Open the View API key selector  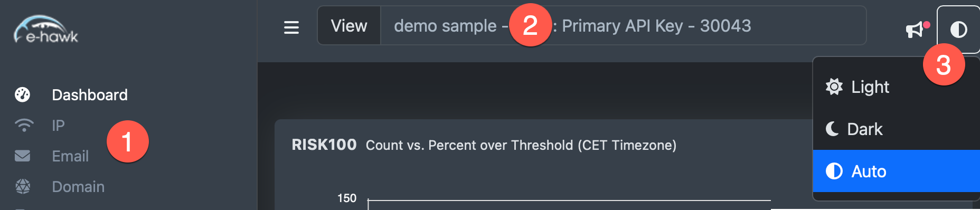click(623, 25)
